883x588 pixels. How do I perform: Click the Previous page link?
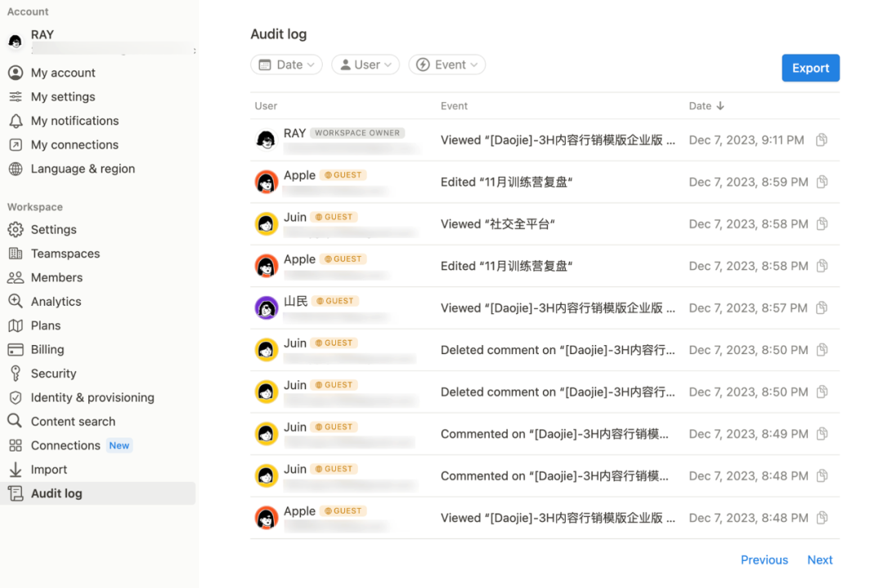(x=764, y=559)
